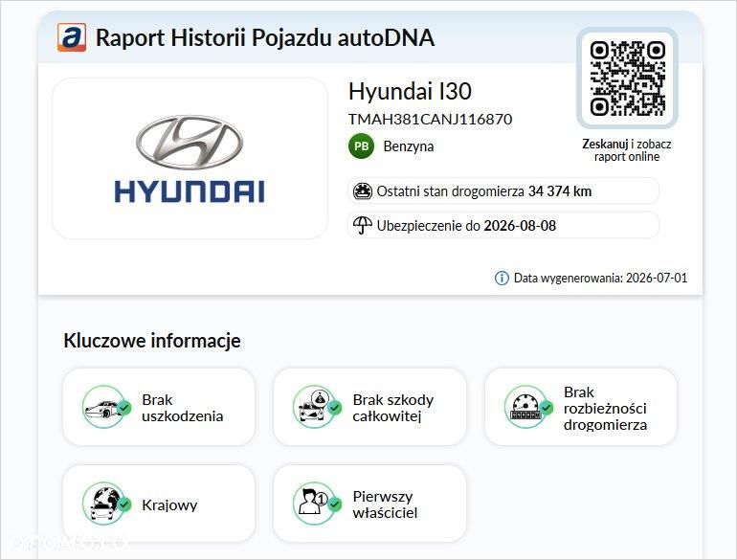Click the odometer icon next to last reading
Viewport: 737px width, 560px height.
click(x=363, y=191)
